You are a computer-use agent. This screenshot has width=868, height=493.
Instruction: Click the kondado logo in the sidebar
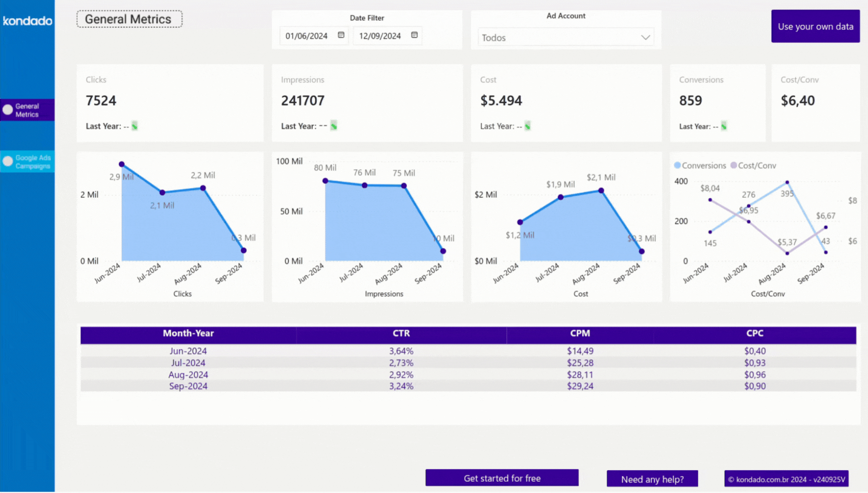tap(27, 20)
